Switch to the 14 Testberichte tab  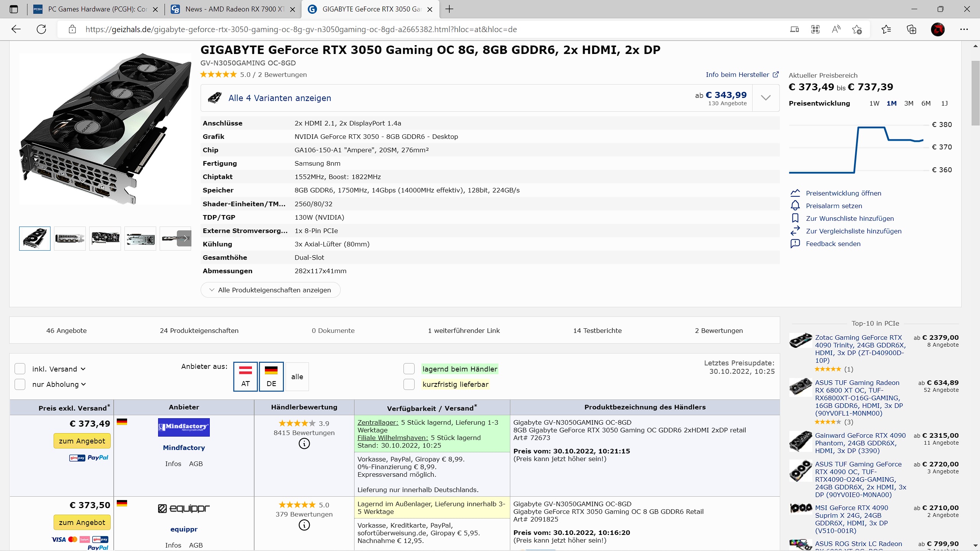(x=597, y=331)
